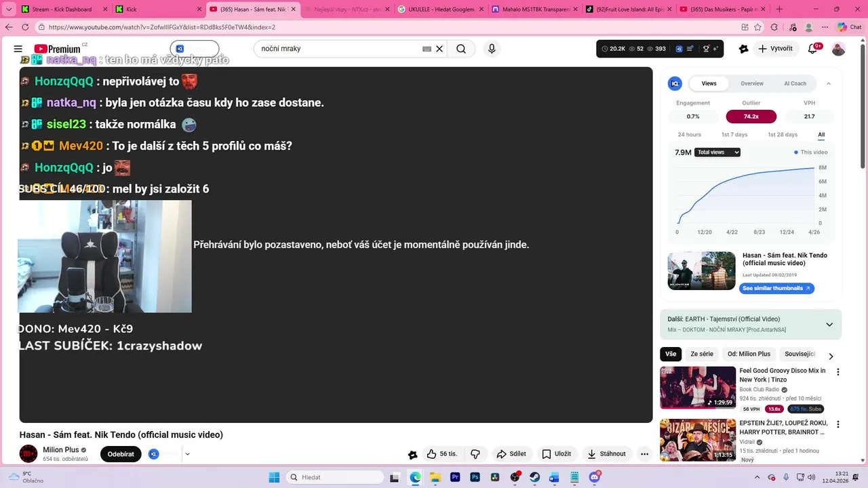Open EPSTEIN ŽIJE? video thumbnail
The image size is (868, 488).
[698, 440]
